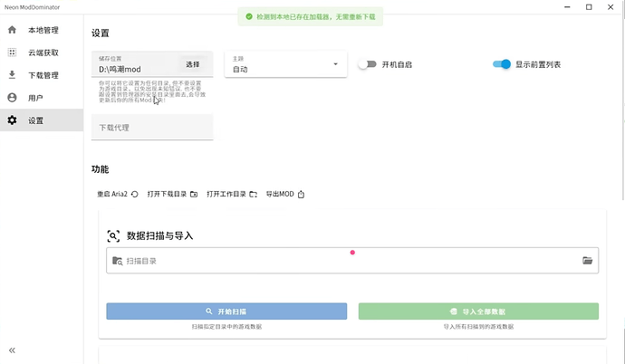Go to 下载管理 menu item
The height and width of the screenshot is (364, 625).
[x=42, y=75]
